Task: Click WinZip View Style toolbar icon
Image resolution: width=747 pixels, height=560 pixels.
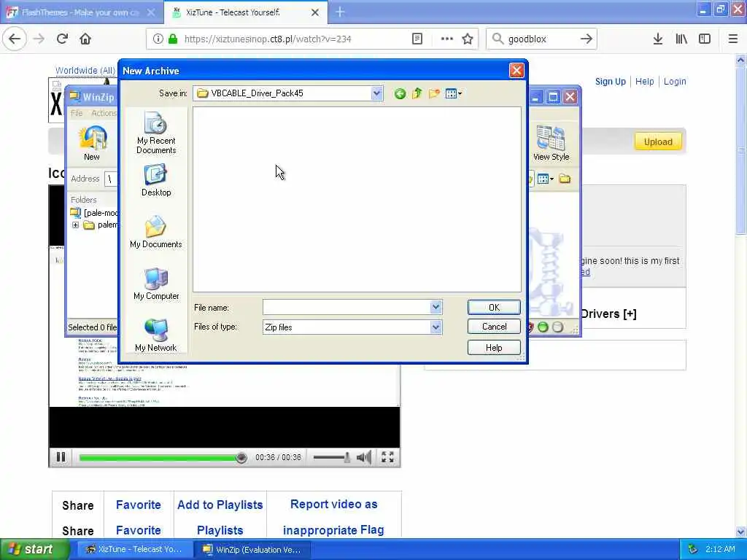Action: click(x=551, y=143)
